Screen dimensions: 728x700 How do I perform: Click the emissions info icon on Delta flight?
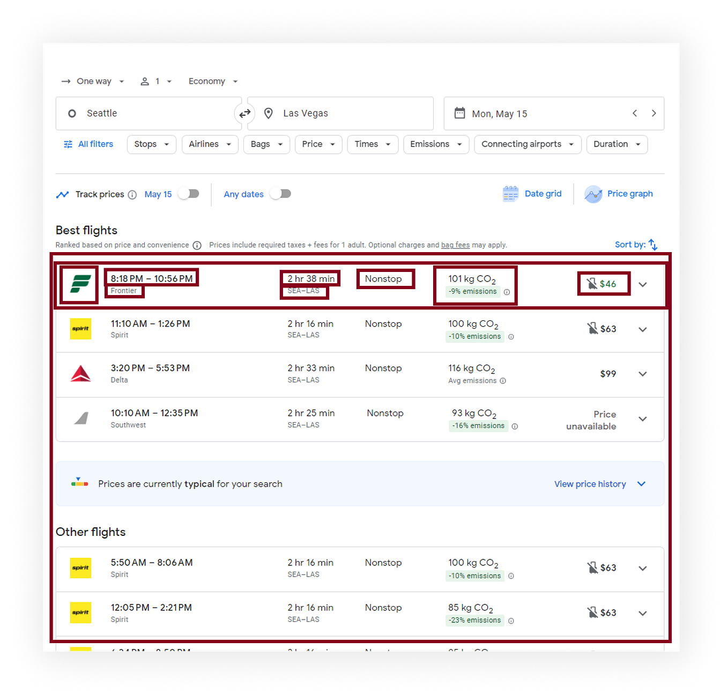point(503,381)
